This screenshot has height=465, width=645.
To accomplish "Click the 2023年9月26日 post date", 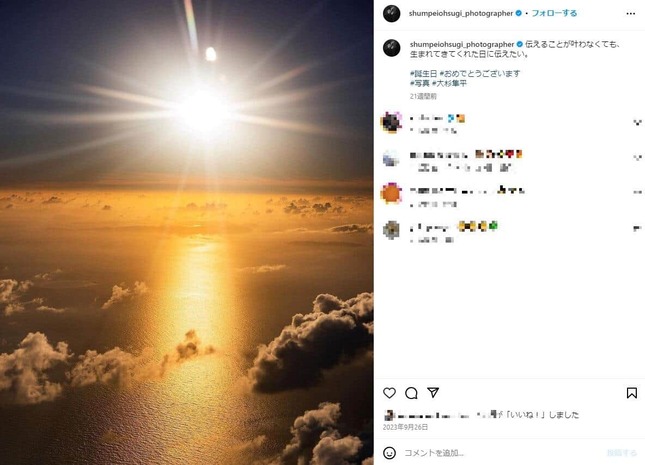I will 405,426.
